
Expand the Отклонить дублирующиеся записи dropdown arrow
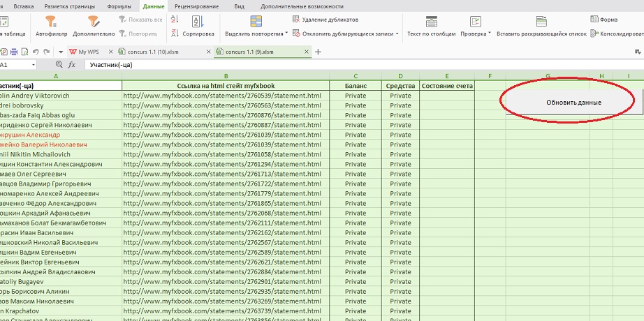(x=397, y=33)
